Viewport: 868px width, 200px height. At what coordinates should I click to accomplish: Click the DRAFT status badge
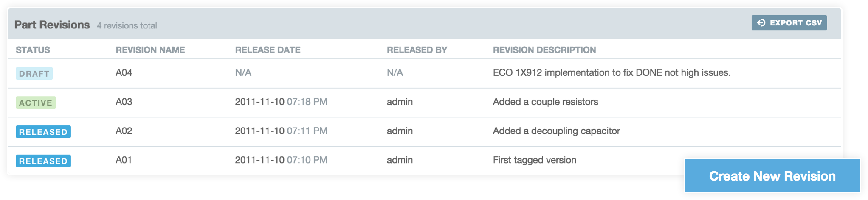pyautogui.click(x=34, y=74)
